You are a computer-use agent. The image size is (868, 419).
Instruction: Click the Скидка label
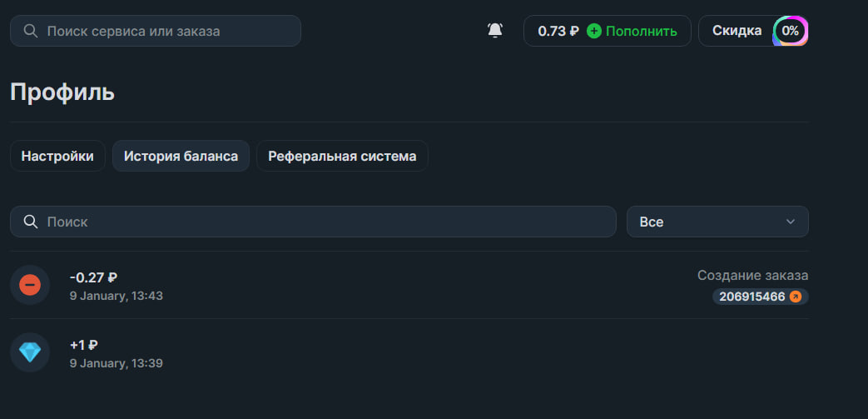point(737,31)
